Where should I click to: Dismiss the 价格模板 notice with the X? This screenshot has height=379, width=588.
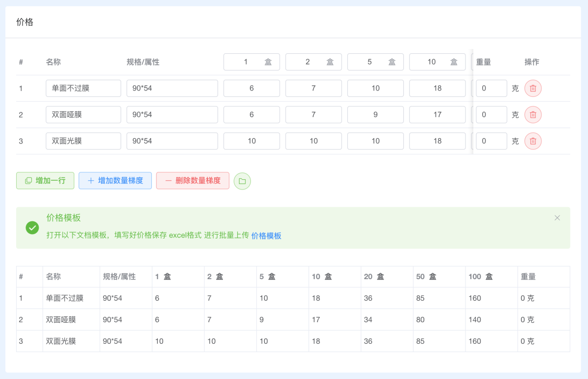[557, 217]
